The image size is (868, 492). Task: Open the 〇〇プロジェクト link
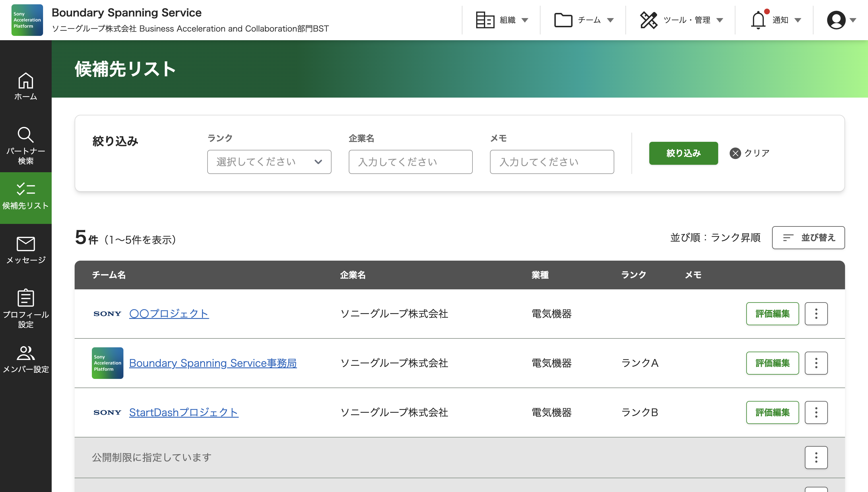(169, 313)
